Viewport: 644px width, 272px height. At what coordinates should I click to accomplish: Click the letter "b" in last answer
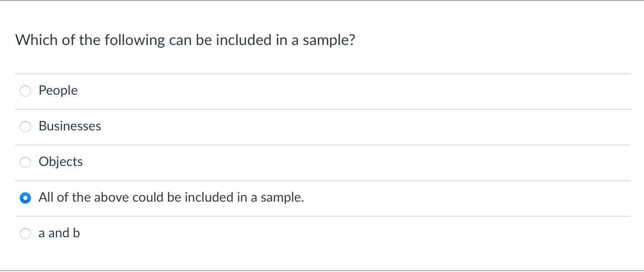77,233
